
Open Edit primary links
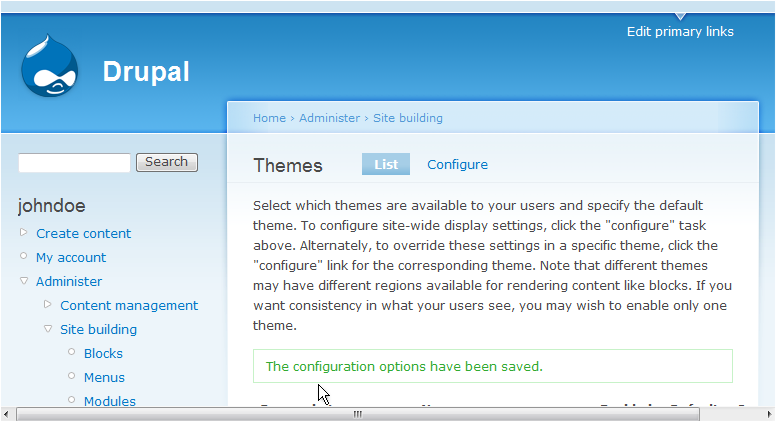(x=680, y=32)
